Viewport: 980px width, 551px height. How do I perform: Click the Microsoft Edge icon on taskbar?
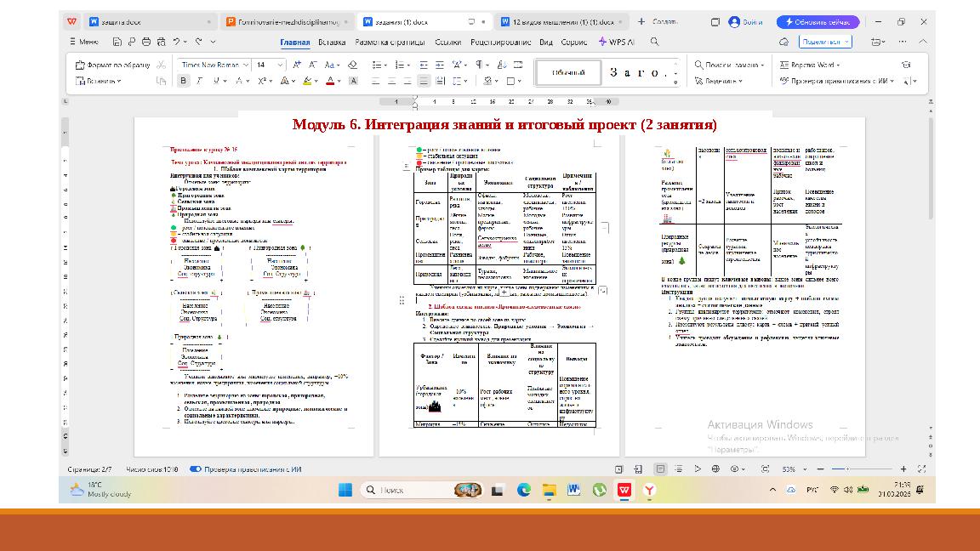[524, 490]
